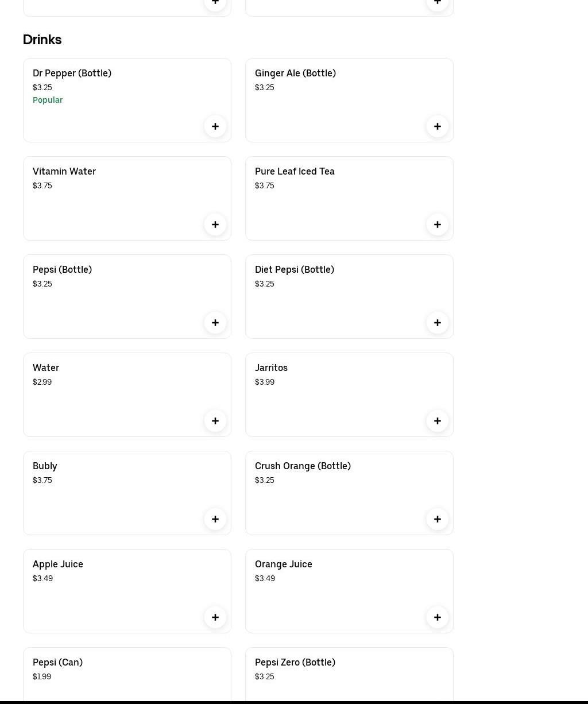
Task: Select the Dr Pepper (Bottle) title
Action: (72, 73)
